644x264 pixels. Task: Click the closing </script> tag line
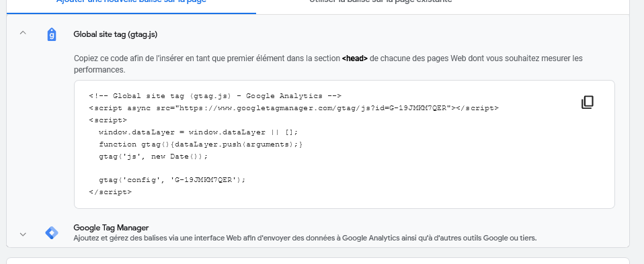click(110, 191)
